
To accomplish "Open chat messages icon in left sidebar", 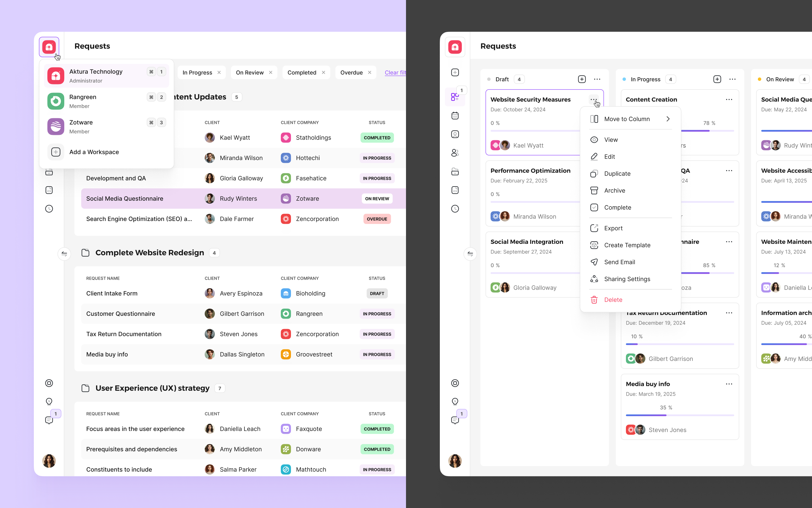I will pos(49,420).
